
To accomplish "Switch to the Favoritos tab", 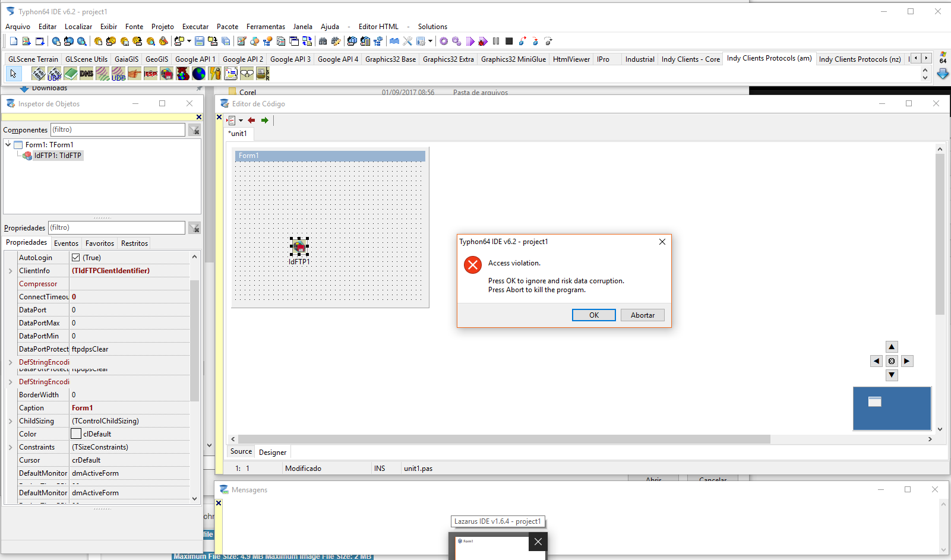I will [x=100, y=243].
